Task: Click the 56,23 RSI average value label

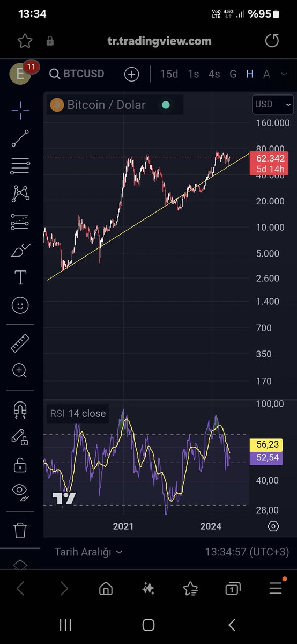Action: [x=266, y=445]
